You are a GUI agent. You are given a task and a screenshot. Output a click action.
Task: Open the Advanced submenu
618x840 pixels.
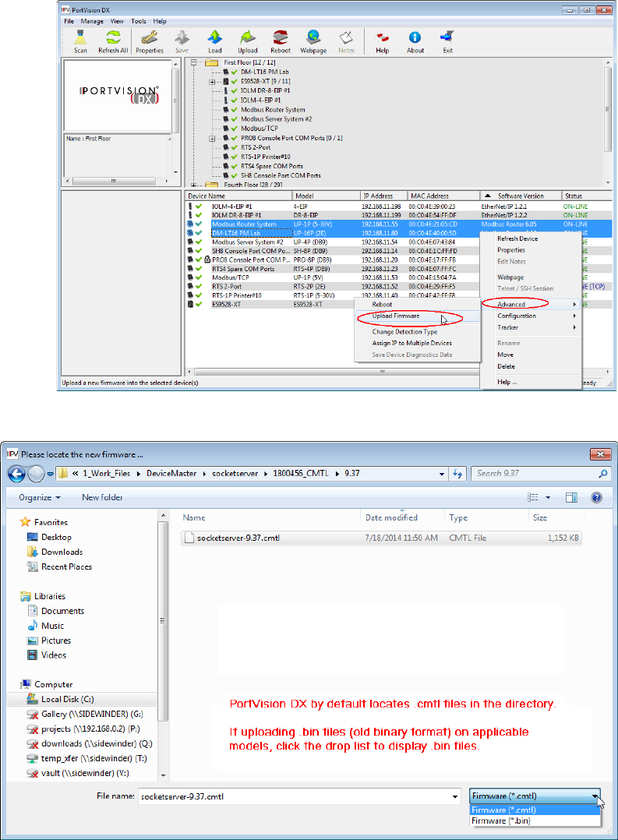pyautogui.click(x=531, y=304)
